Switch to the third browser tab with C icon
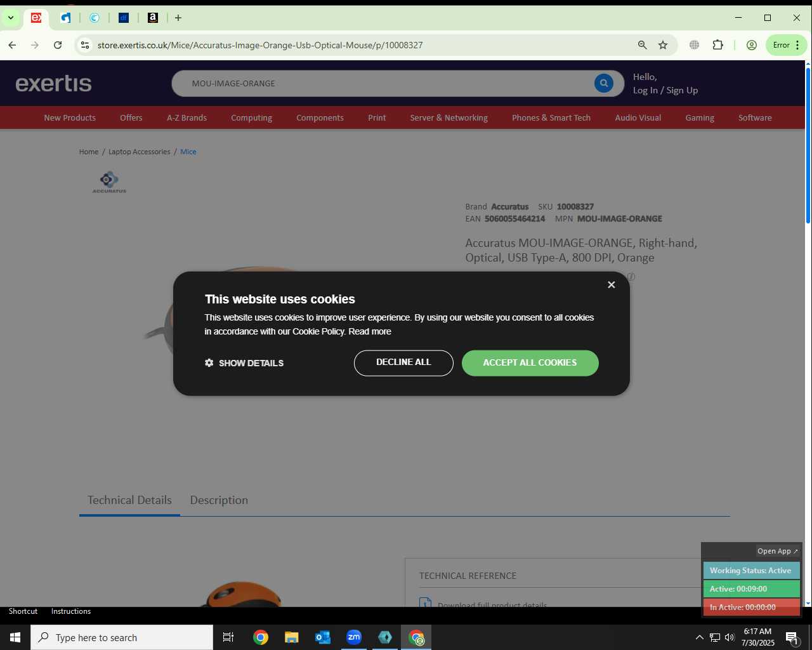The height and width of the screenshot is (650, 812). (95, 18)
